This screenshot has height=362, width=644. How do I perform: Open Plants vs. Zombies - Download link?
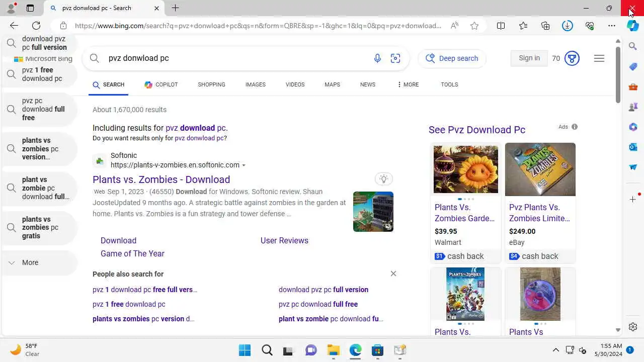pos(161,179)
